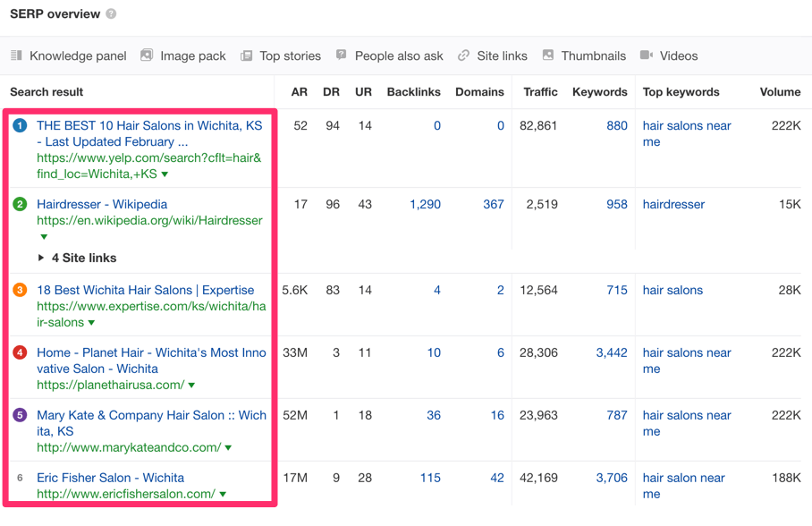This screenshot has height=526, width=812.
Task: Open 115 backlinks for Eric Fisher result
Action: click(430, 479)
